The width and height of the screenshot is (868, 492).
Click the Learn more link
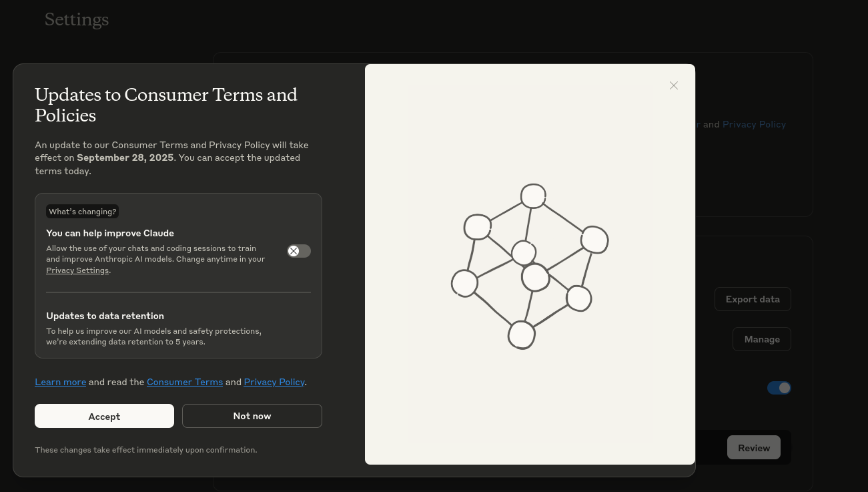[60, 382]
